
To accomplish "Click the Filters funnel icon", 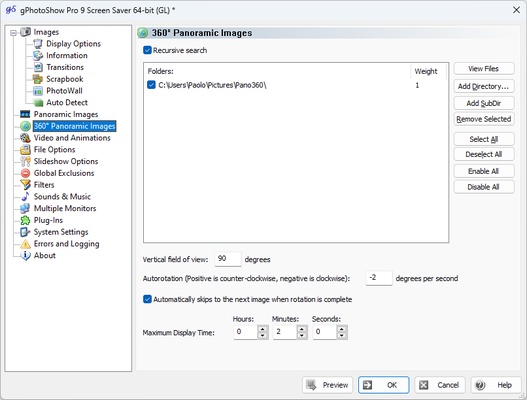I will (x=25, y=185).
